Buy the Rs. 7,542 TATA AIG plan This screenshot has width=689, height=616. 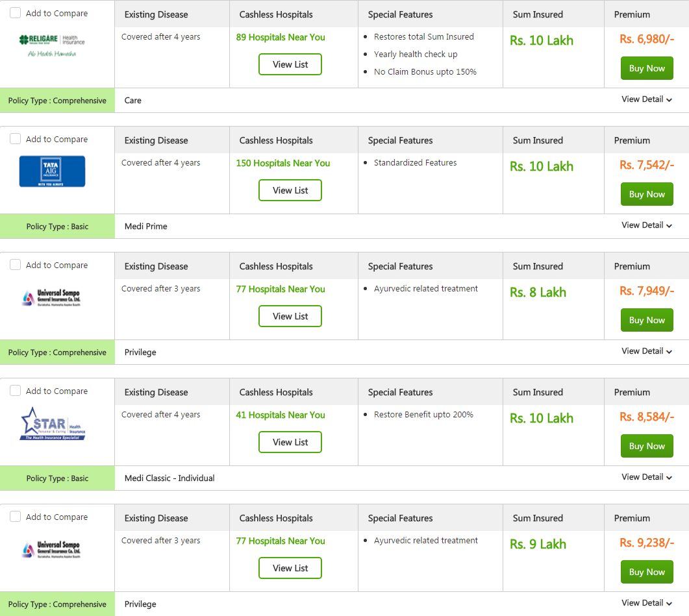(x=647, y=194)
